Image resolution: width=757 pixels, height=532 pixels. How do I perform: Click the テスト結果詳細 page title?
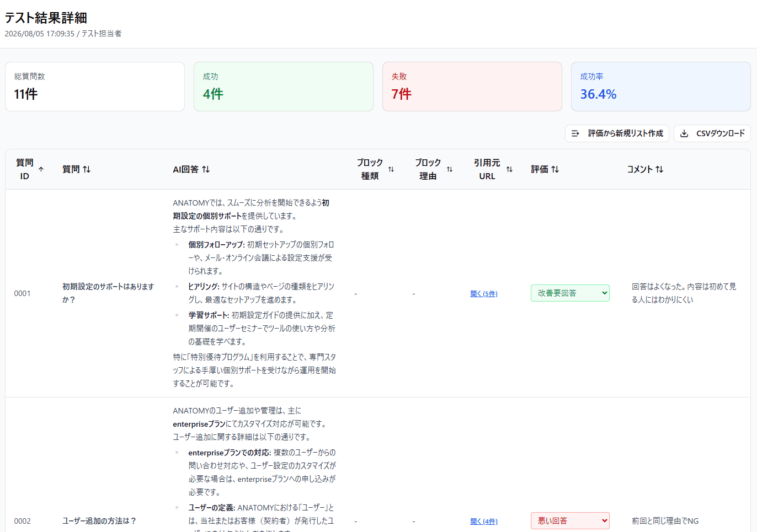click(x=46, y=18)
